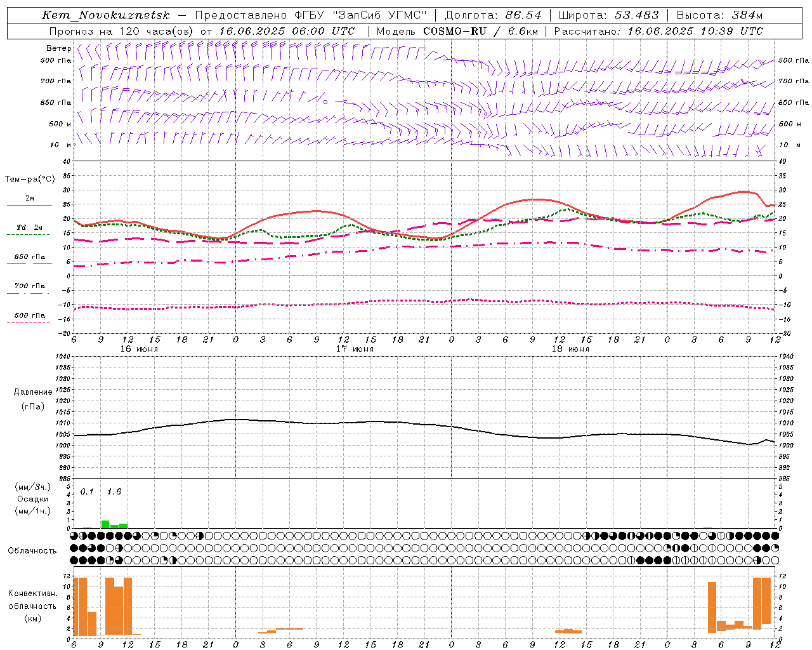This screenshot has width=812, height=650.
Task: Click the (км) unit label
Action: pyautogui.click(x=32, y=618)
